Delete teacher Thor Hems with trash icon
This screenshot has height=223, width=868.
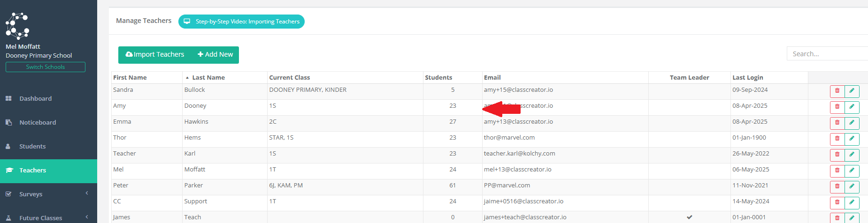pyautogui.click(x=837, y=139)
